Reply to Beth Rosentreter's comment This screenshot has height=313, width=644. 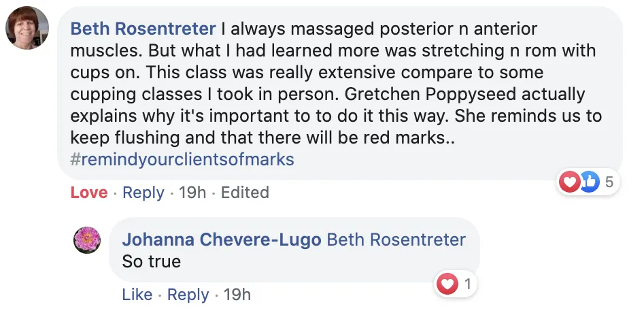[143, 193]
